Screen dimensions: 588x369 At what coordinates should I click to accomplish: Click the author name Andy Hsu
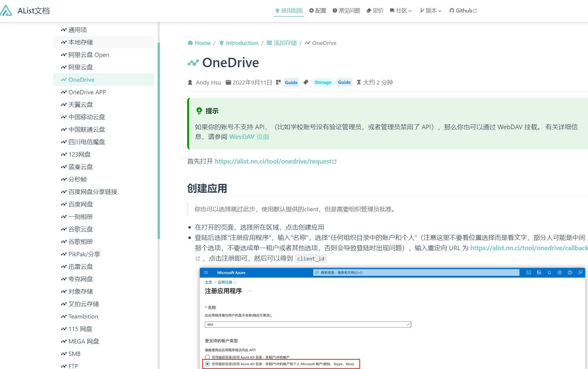[x=208, y=82]
